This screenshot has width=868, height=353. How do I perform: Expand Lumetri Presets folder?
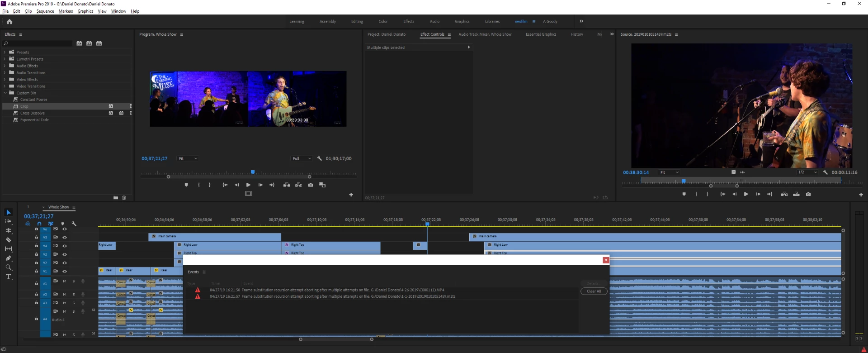point(5,59)
